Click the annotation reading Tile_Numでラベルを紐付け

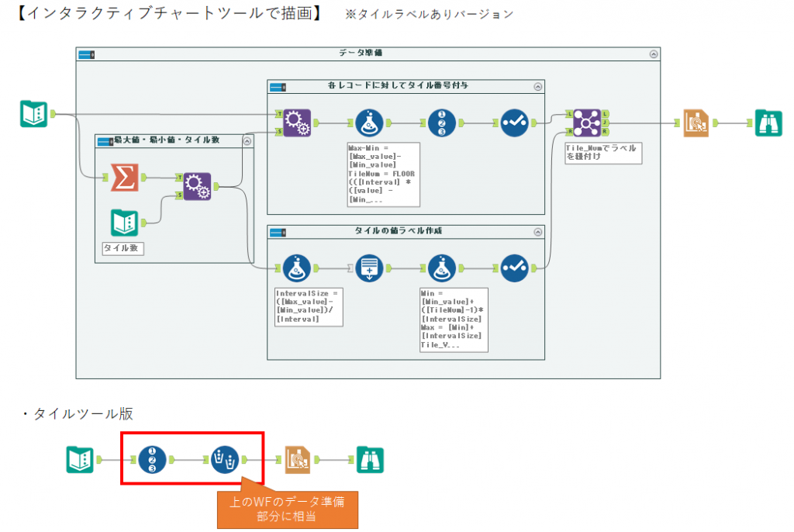coord(603,154)
